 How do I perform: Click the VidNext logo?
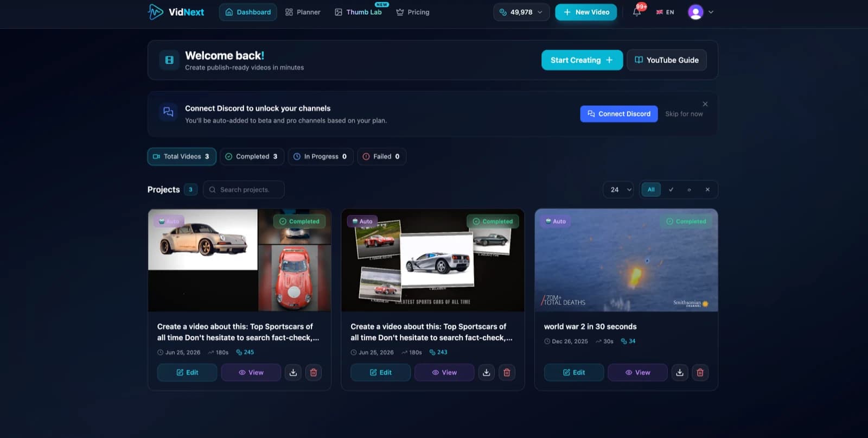176,12
